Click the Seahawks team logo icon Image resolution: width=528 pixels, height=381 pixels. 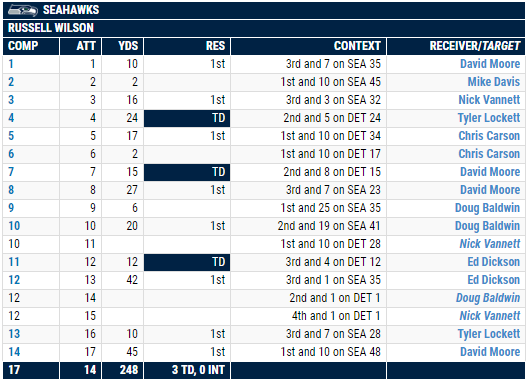(23, 10)
